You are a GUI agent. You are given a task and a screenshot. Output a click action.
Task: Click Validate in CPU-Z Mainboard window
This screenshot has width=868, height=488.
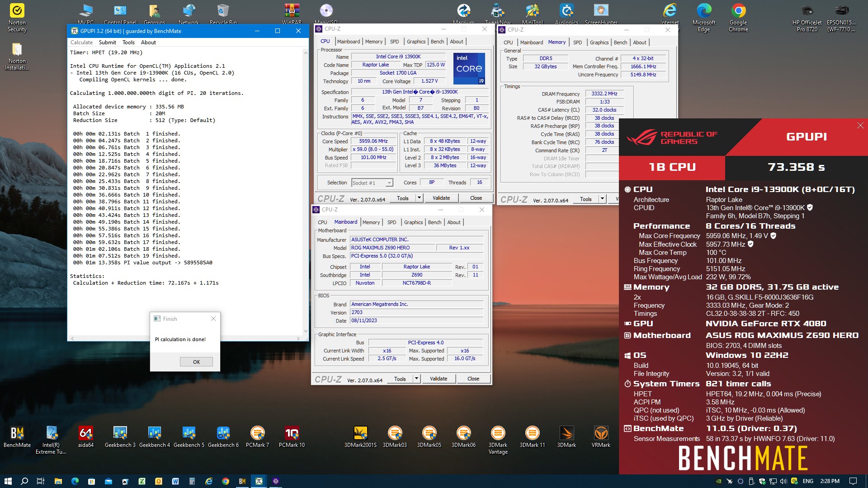439,379
